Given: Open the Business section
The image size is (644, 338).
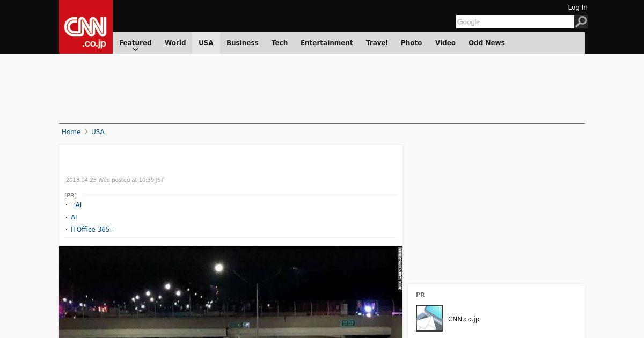Looking at the screenshot, I should pos(243,43).
